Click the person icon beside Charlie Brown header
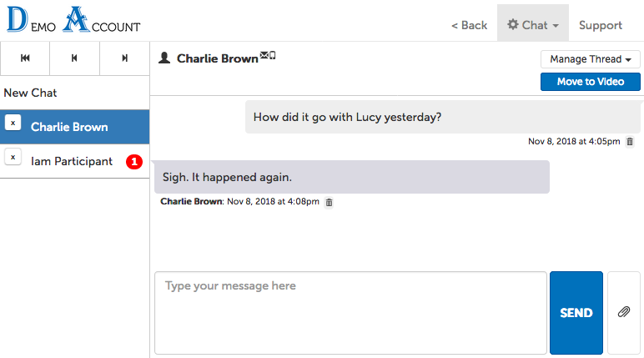This screenshot has width=644, height=358. [x=164, y=58]
